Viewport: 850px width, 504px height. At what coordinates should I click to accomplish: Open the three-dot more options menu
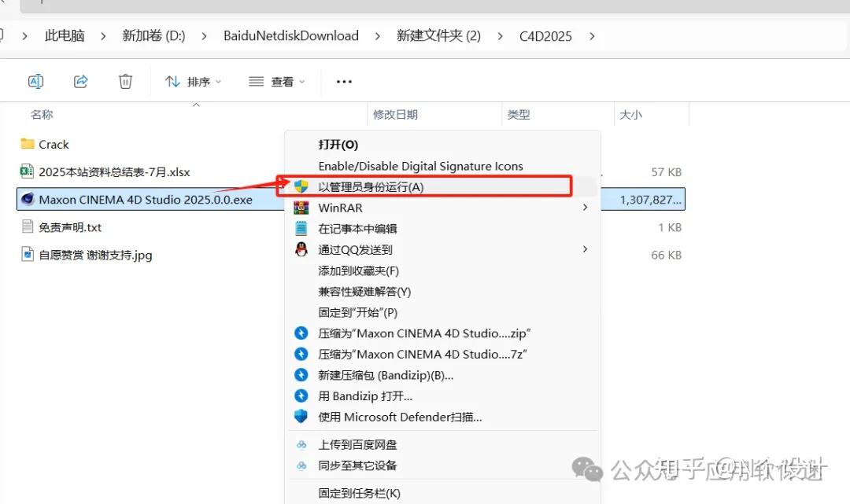344,82
